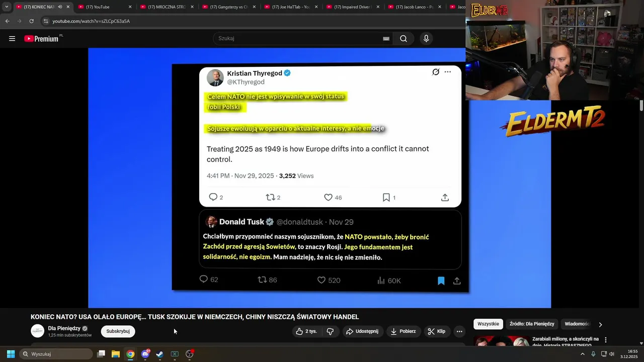The width and height of the screenshot is (644, 362).
Task: Open Steam from the taskbar
Action: (160, 354)
